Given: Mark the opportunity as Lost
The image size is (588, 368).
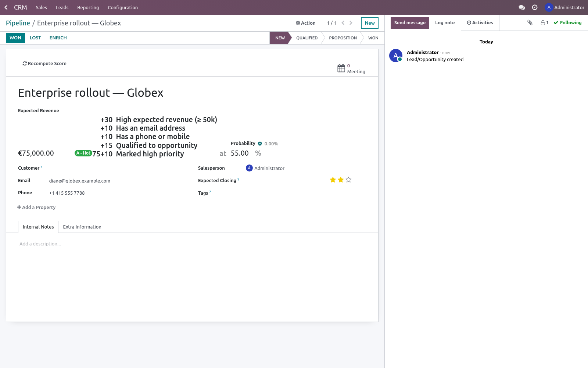Looking at the screenshot, I should [x=35, y=38].
